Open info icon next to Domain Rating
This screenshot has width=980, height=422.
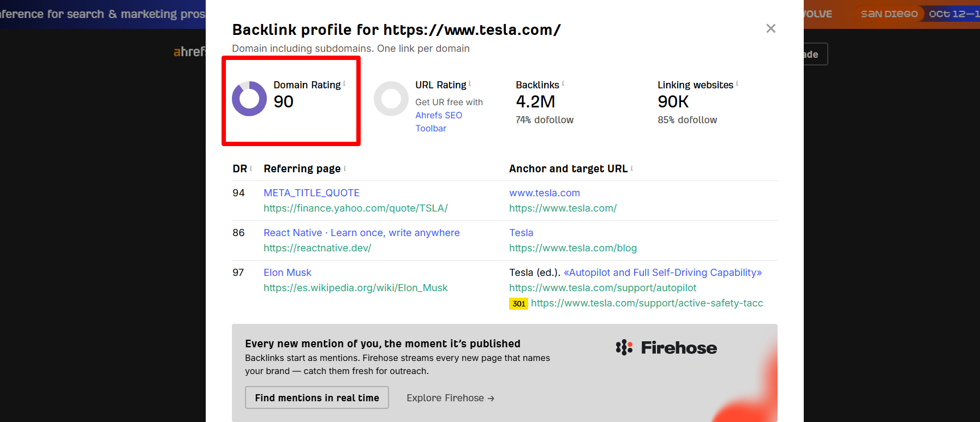click(344, 83)
